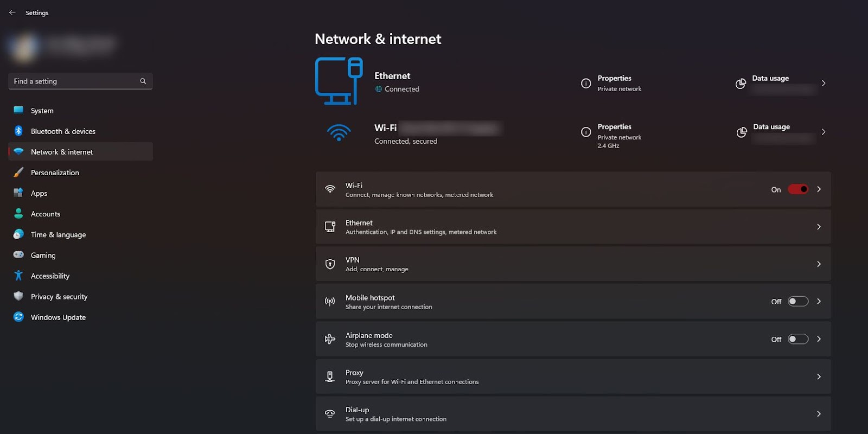Open Wi-Fi Properties link
The width and height of the screenshot is (868, 434).
click(614, 127)
